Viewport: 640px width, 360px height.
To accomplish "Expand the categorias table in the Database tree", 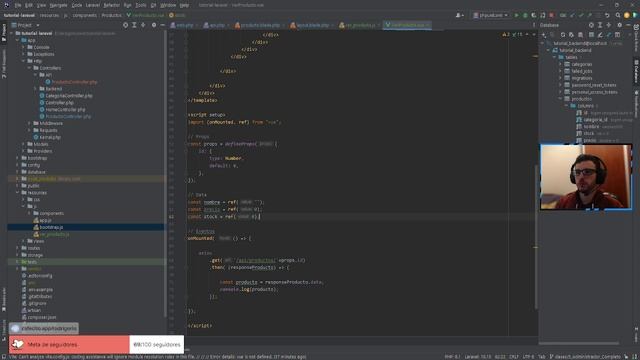I will tap(560, 64).
